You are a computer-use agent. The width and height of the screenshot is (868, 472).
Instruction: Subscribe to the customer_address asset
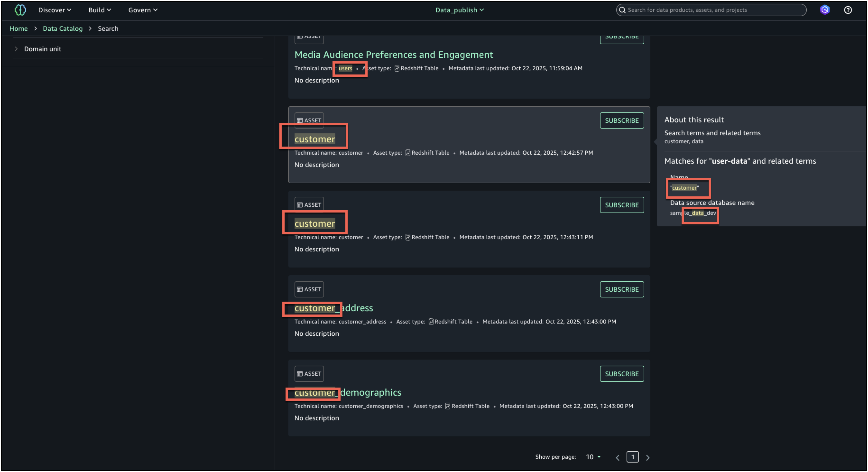point(621,289)
